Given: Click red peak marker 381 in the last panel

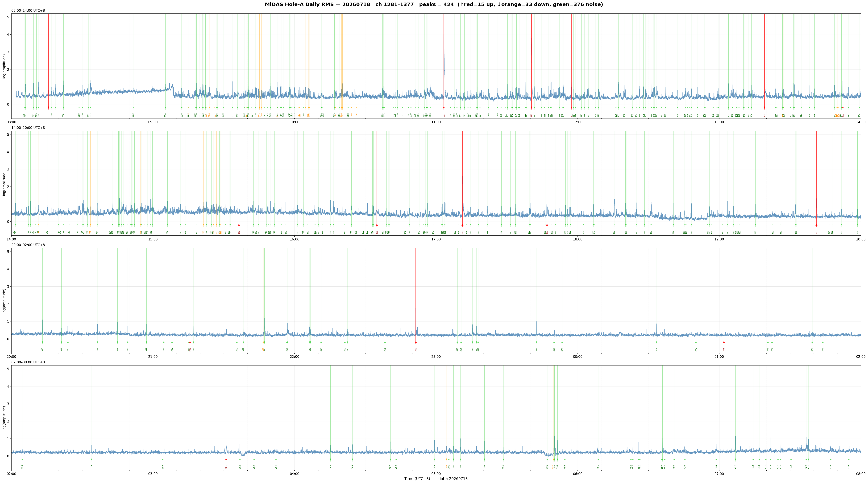Looking at the screenshot, I should click(226, 459).
